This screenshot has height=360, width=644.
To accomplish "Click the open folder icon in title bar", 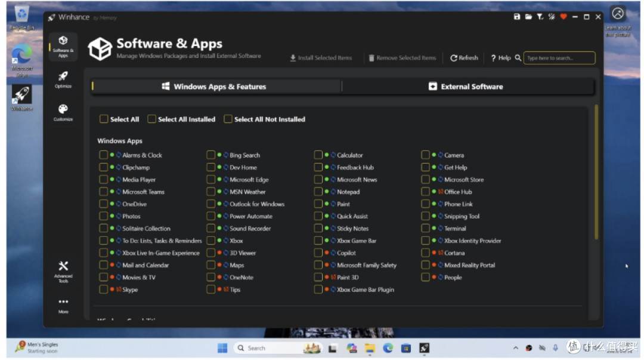I will pos(528,17).
